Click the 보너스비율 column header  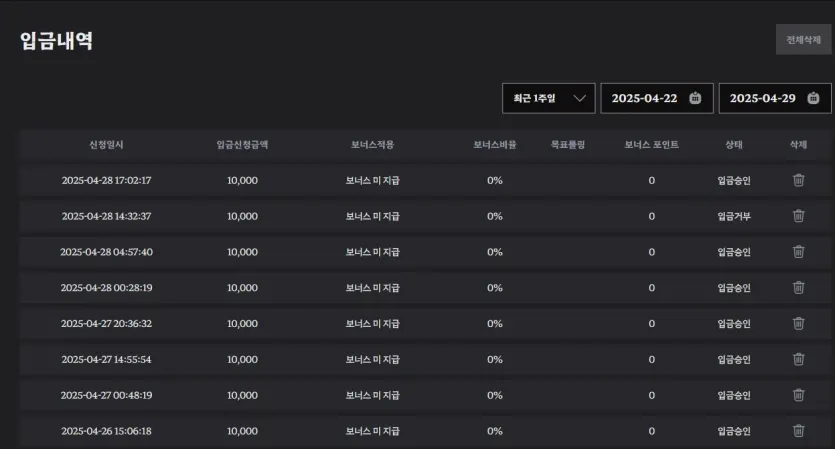pos(495,144)
